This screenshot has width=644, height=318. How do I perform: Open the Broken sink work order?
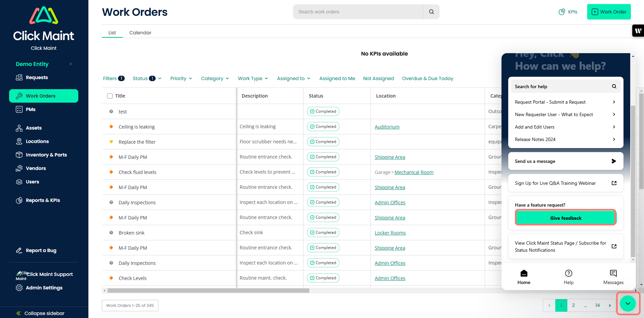tap(131, 233)
